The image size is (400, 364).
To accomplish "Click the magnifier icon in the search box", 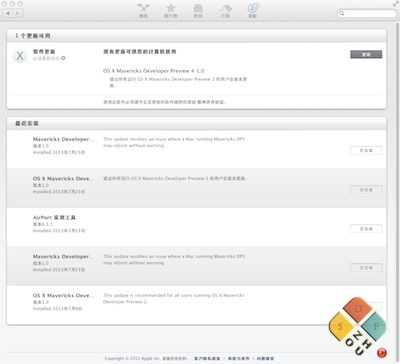I will 341,13.
